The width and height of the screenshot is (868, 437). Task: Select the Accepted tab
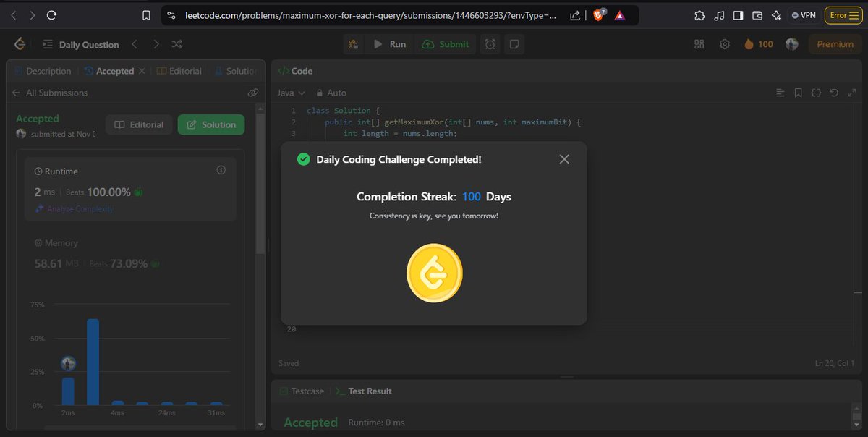(x=109, y=71)
